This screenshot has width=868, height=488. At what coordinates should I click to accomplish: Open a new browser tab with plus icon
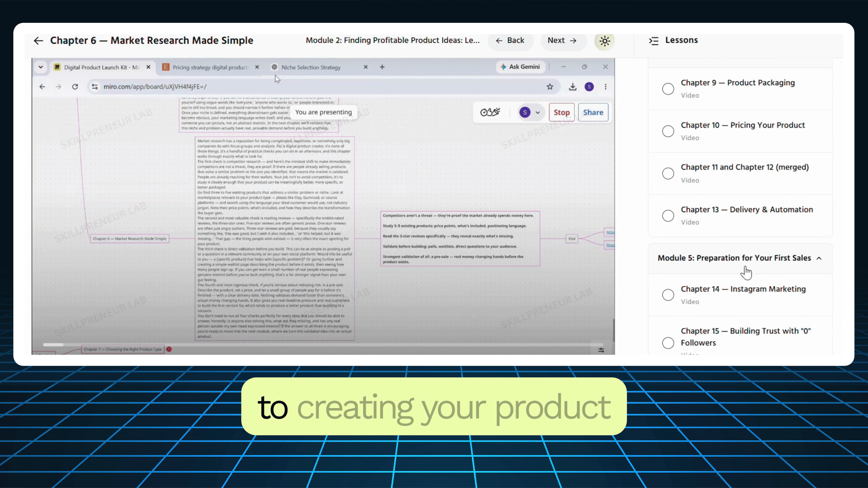382,67
